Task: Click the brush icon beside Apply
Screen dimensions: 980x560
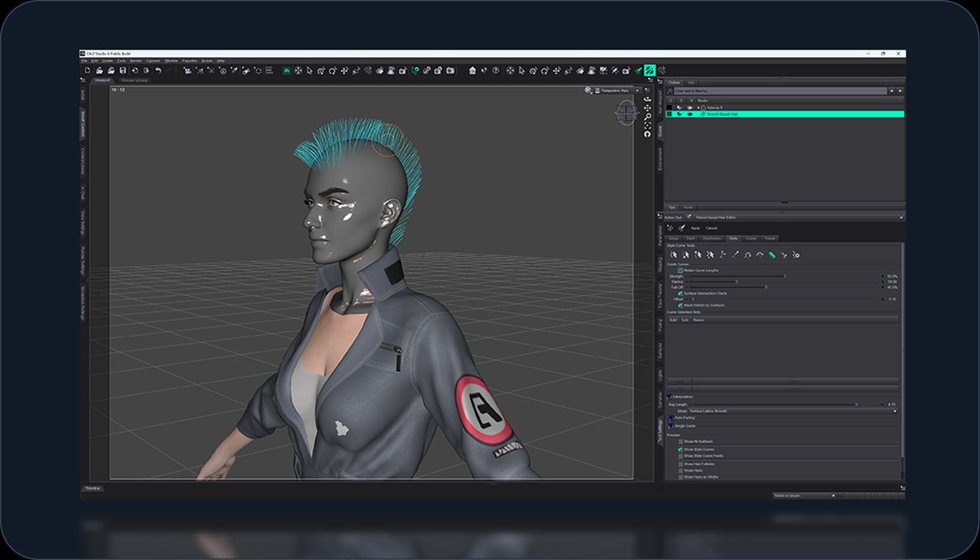Action: (x=682, y=227)
